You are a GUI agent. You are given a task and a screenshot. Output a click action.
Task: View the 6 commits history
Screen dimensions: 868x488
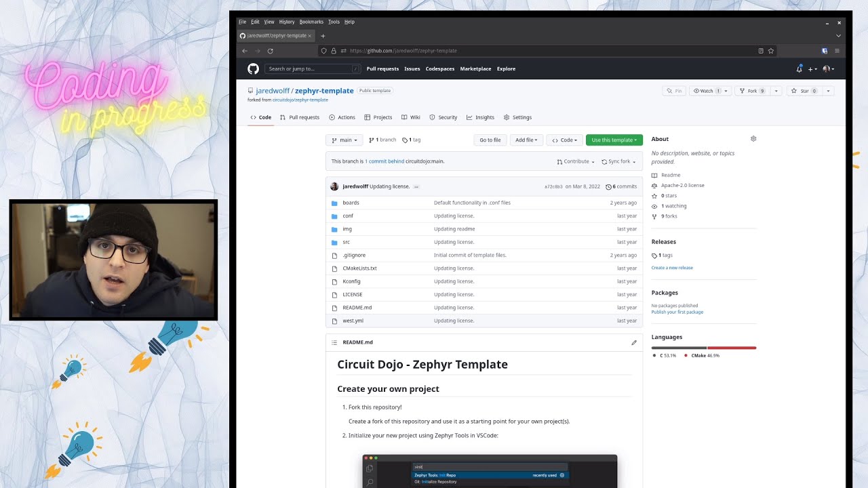click(x=621, y=186)
